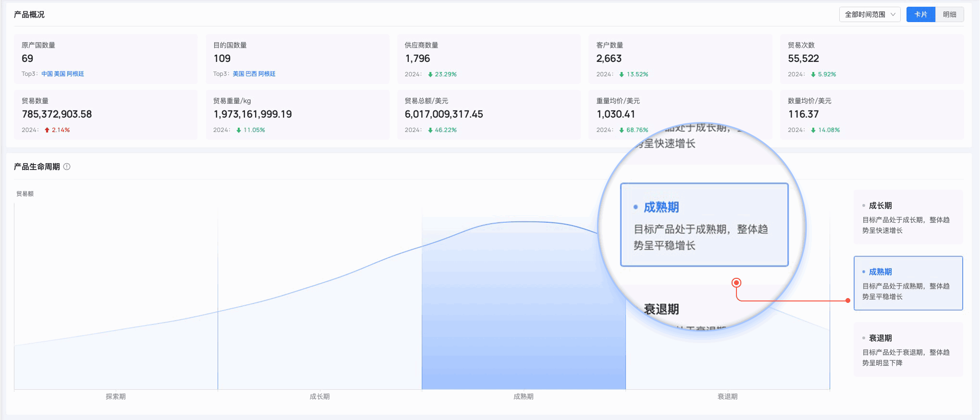This screenshot has height=420, width=980.
Task: Select the 衰退期 lifecycle stage card
Action: pyautogui.click(x=908, y=349)
